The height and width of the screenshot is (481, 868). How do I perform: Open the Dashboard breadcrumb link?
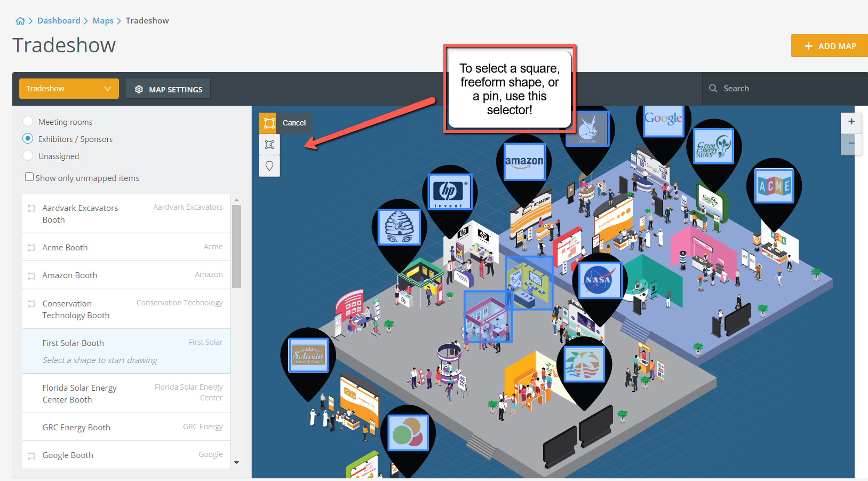tap(59, 21)
